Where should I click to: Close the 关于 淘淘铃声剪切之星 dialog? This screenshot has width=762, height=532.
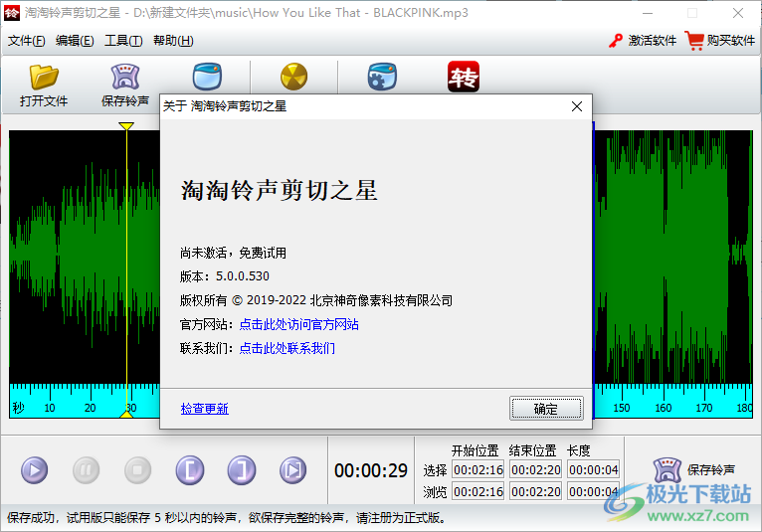pyautogui.click(x=577, y=106)
